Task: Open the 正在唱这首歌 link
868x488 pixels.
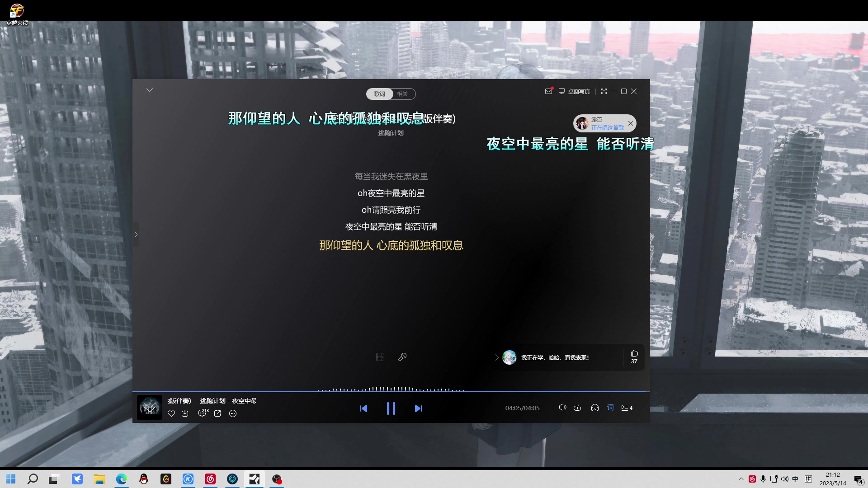Action: click(x=608, y=127)
